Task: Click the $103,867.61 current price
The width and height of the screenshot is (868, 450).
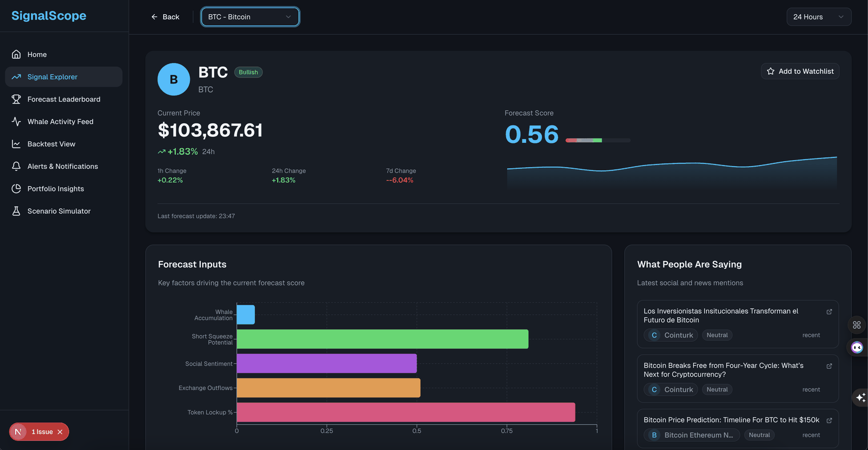Action: tap(210, 130)
